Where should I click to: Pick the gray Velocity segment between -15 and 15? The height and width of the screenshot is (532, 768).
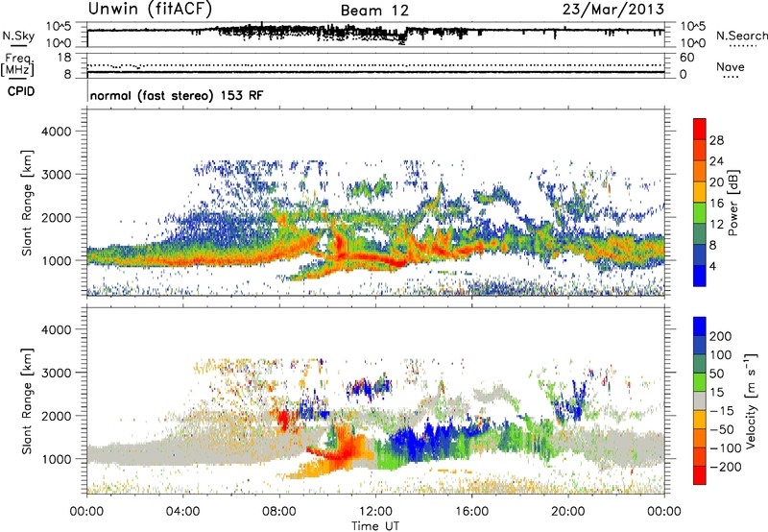point(700,402)
